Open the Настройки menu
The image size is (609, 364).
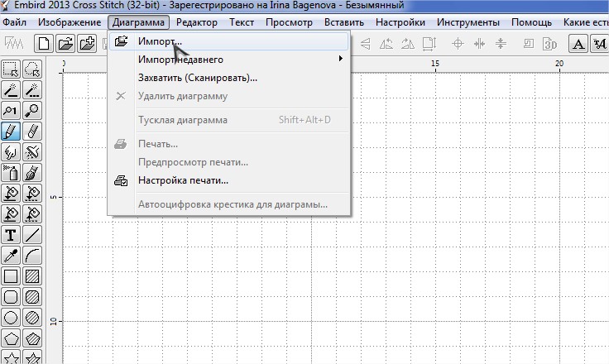pos(400,22)
